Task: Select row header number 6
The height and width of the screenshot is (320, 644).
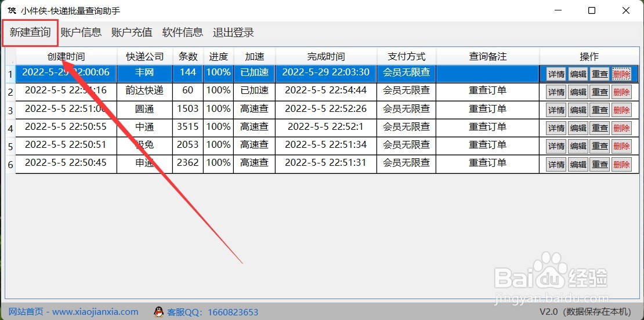Action: click(10, 165)
